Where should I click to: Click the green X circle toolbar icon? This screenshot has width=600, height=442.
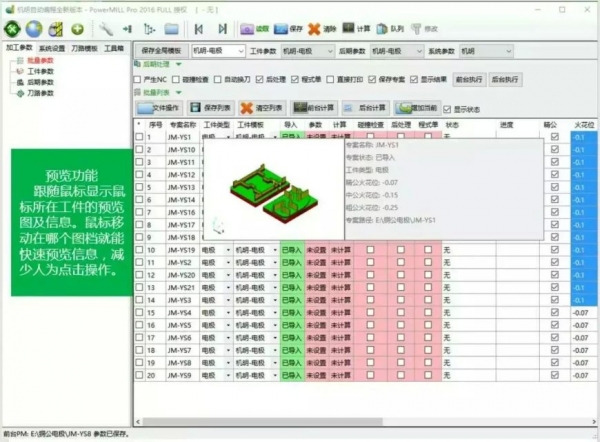point(12,29)
